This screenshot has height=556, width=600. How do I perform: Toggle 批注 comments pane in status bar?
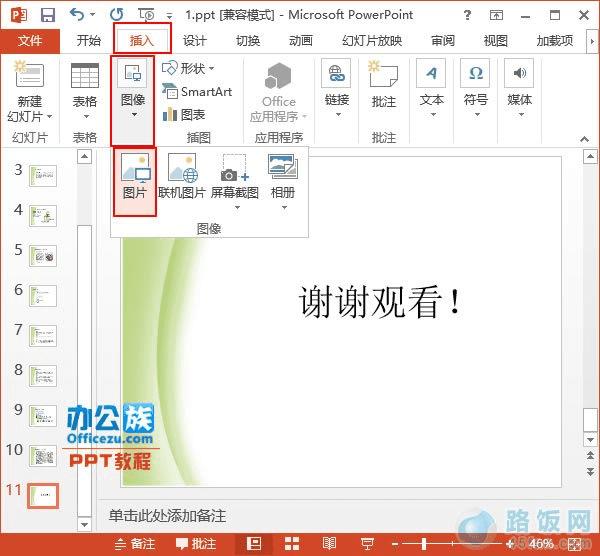(x=196, y=544)
